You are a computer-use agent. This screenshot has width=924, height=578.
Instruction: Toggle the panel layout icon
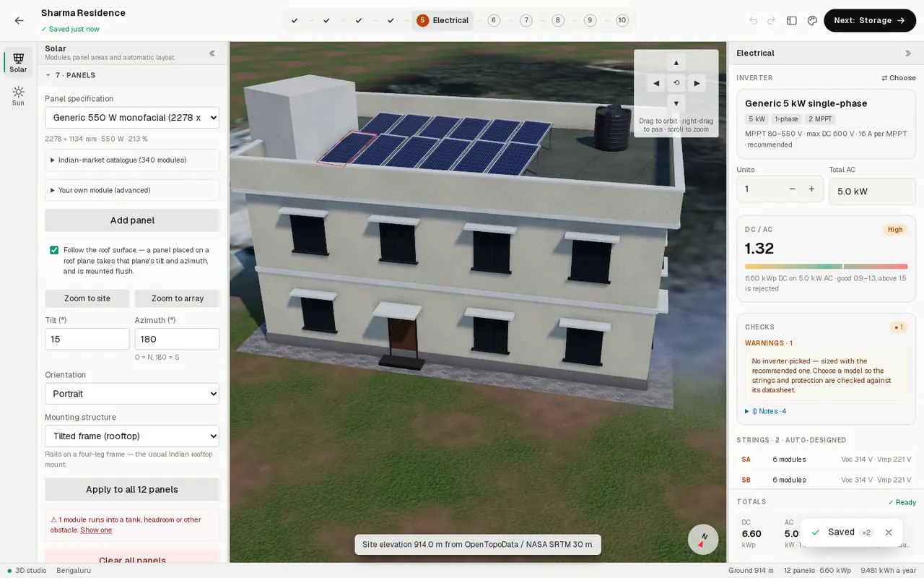(x=792, y=21)
